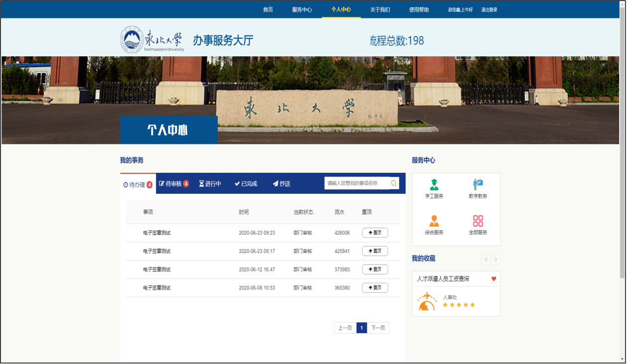Viewport: 627px width, 364px height.
Task: Unfavorite 人才派遣人员工资查询 via heart icon
Action: tap(494, 279)
